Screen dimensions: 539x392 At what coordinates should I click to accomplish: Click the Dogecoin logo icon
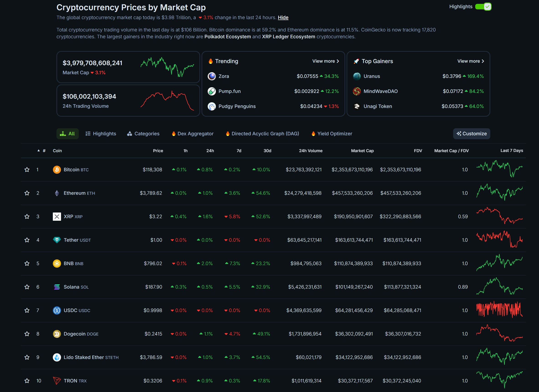pos(57,334)
